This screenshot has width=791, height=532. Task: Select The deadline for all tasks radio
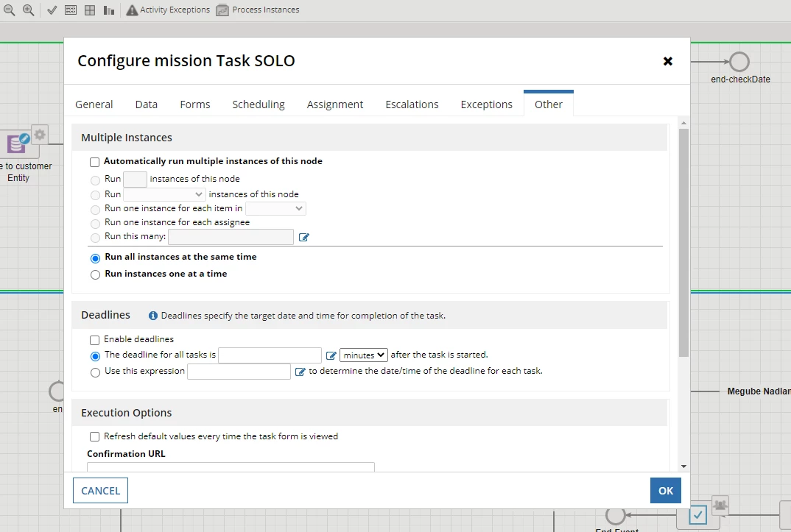pyautogui.click(x=95, y=356)
